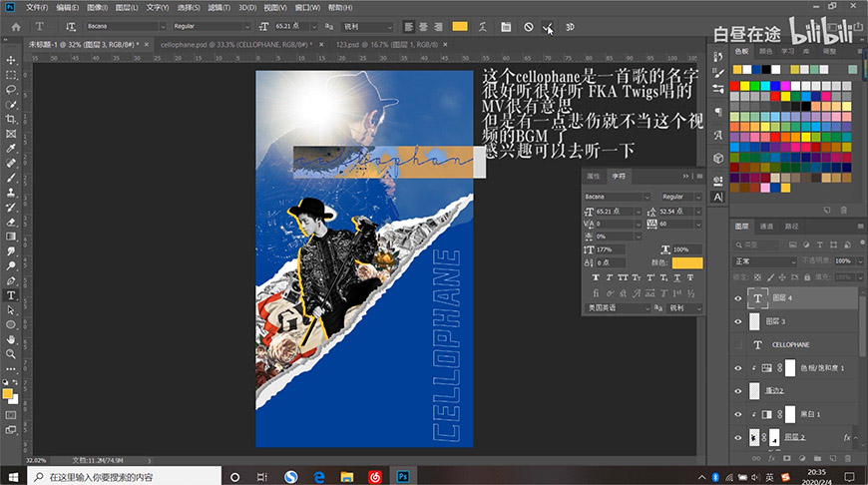Open the 文件 menu
The image size is (868, 485).
coord(37,8)
